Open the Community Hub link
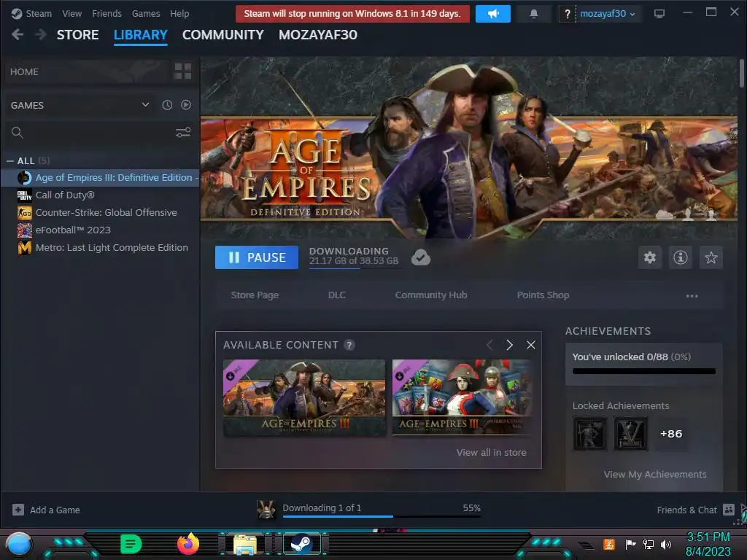 coord(430,295)
